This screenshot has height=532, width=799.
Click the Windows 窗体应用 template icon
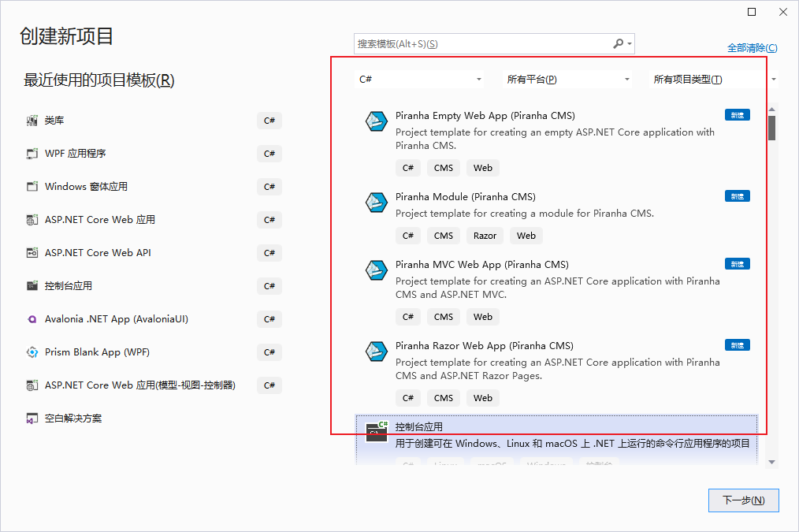pyautogui.click(x=32, y=187)
